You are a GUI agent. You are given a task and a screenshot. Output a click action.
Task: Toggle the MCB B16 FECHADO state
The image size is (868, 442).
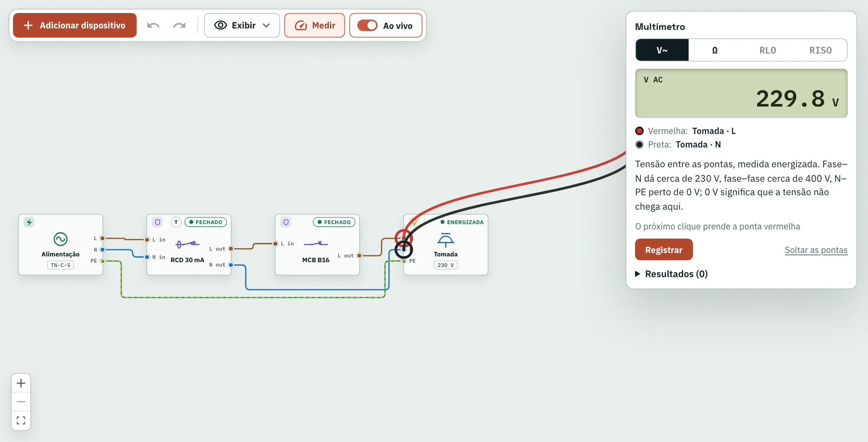tap(334, 222)
